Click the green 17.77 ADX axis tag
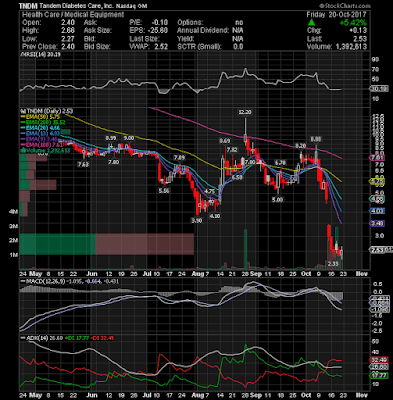Image resolution: width=393 pixels, height=400 pixels. point(379,376)
